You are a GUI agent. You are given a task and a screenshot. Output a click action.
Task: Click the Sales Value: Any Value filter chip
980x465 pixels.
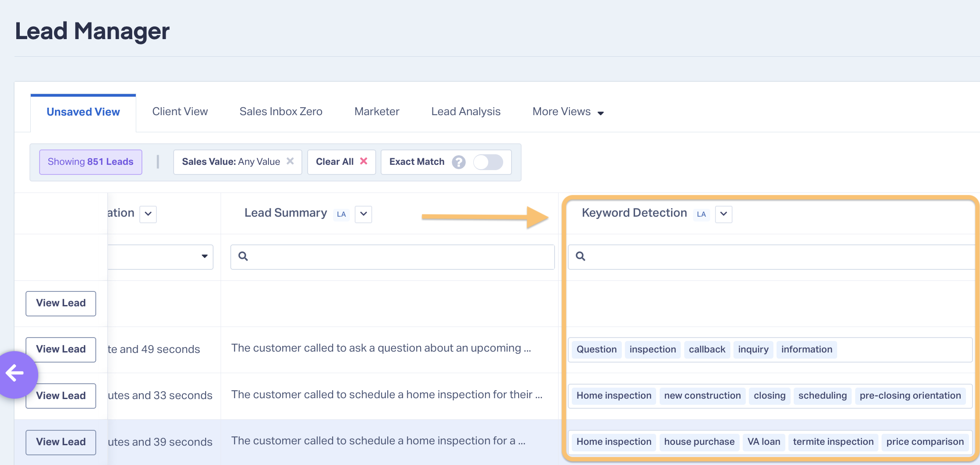click(237, 162)
